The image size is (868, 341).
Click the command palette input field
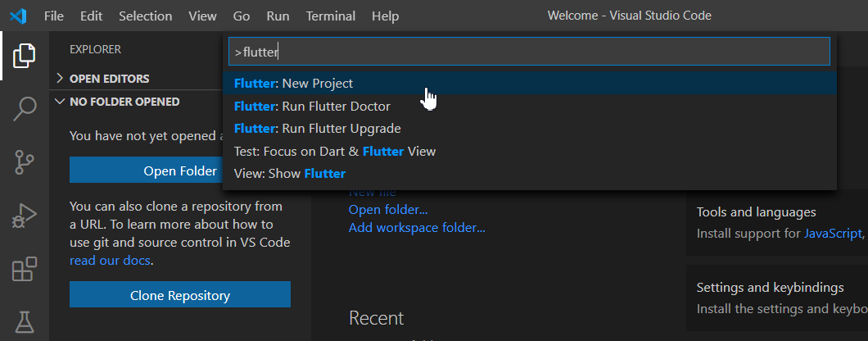pyautogui.click(x=529, y=52)
